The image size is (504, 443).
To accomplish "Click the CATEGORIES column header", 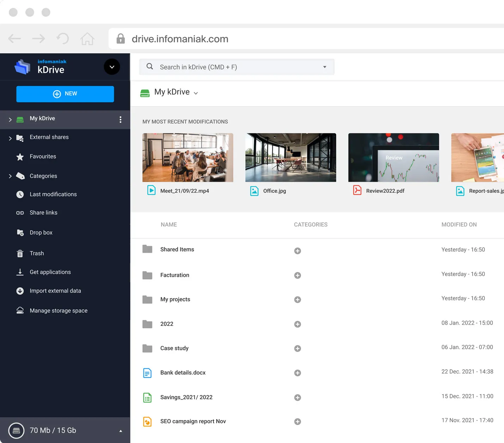I will coord(311,225).
